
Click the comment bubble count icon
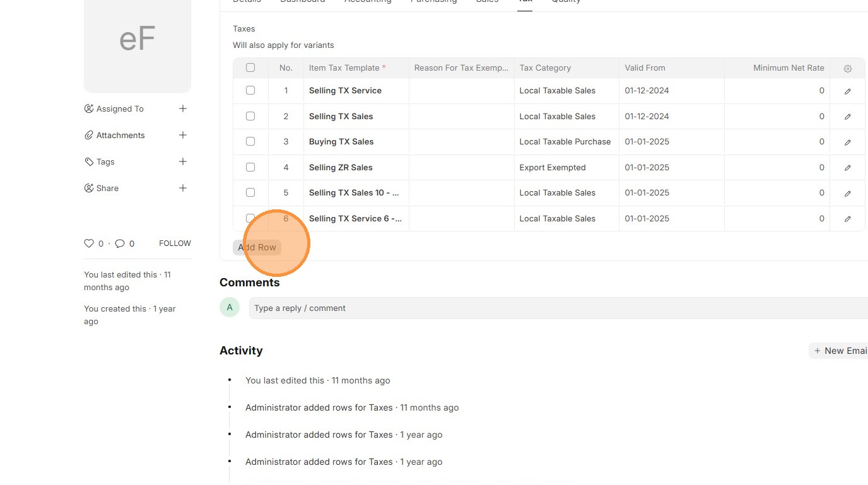coord(120,243)
